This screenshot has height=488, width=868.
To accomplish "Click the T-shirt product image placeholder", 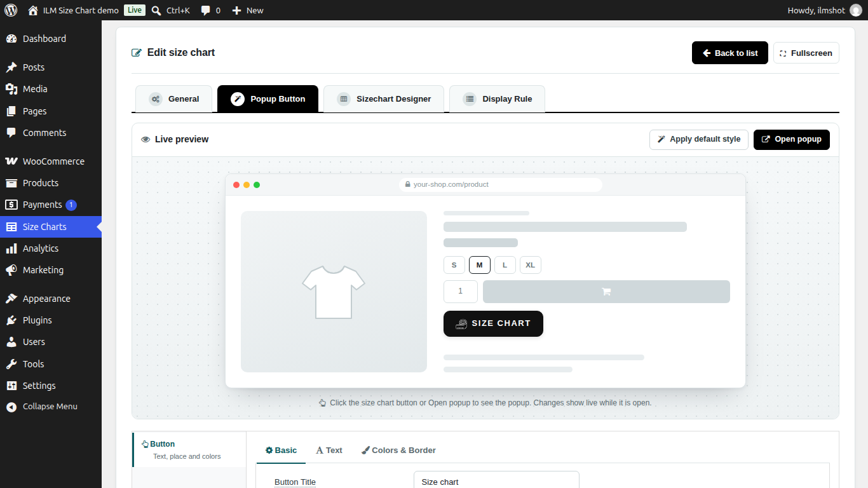I will tap(334, 292).
